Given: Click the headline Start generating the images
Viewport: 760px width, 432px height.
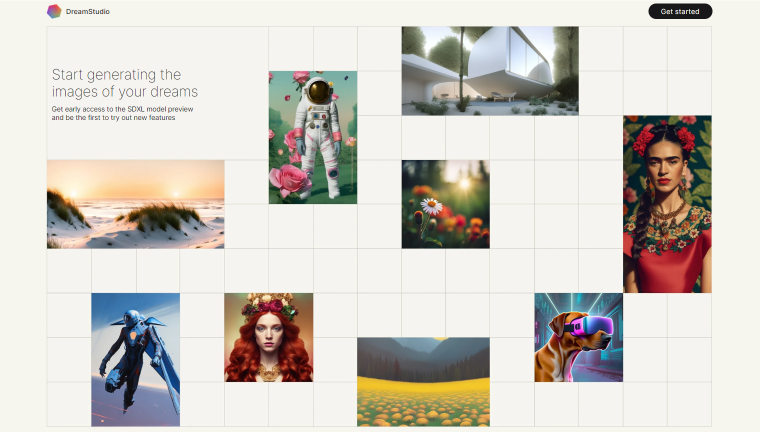Looking at the screenshot, I should (x=125, y=83).
